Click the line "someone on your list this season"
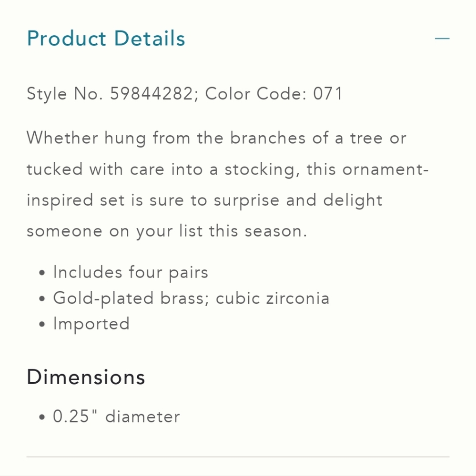The width and height of the screenshot is (476, 476). pyautogui.click(x=167, y=231)
